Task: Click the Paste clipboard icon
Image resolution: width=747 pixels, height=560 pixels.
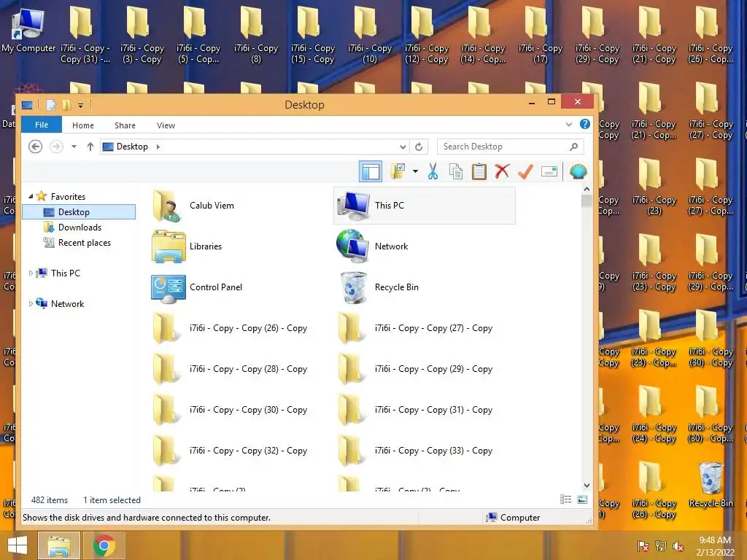Action: coord(479,171)
